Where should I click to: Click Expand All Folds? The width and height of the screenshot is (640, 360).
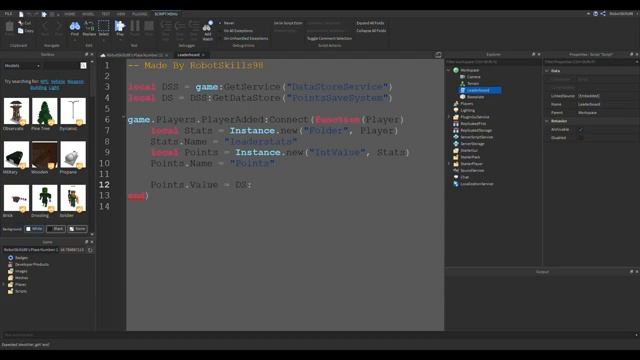tap(370, 23)
